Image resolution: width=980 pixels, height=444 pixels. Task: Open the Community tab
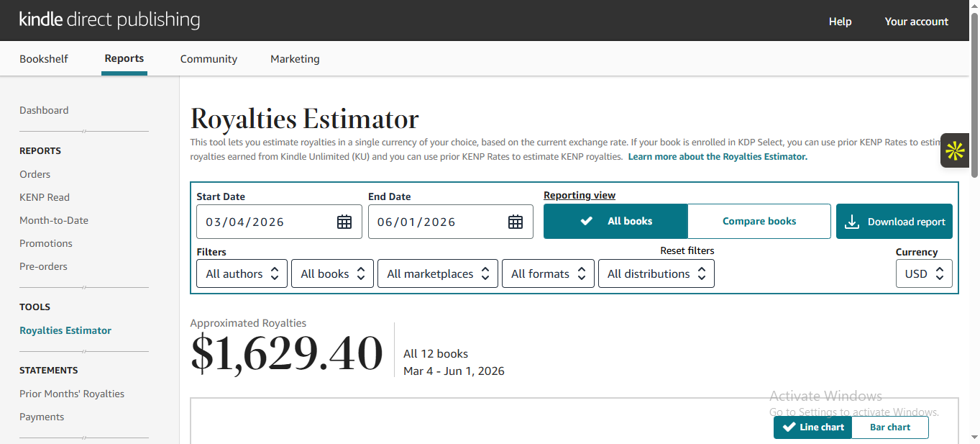point(209,59)
